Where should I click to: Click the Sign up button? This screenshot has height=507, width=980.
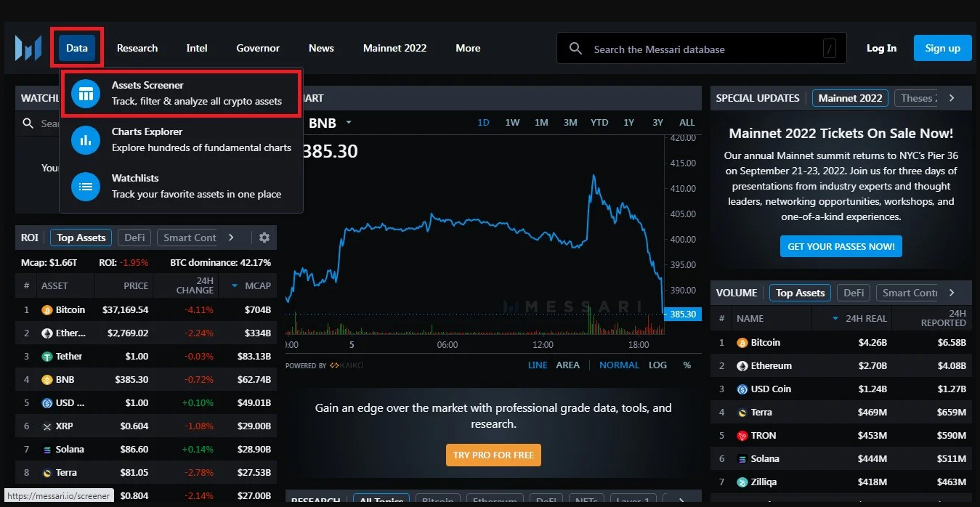coord(943,48)
